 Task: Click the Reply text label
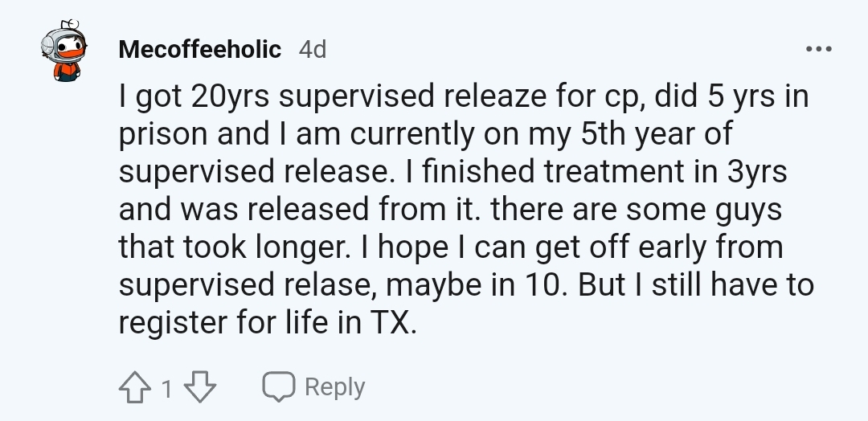pyautogui.click(x=335, y=386)
